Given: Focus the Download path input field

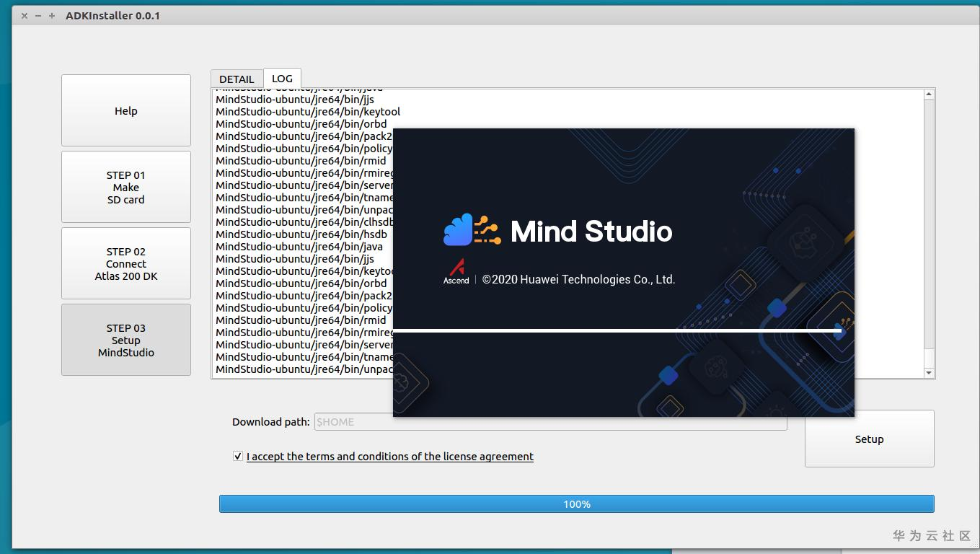Looking at the screenshot, I should [550, 422].
